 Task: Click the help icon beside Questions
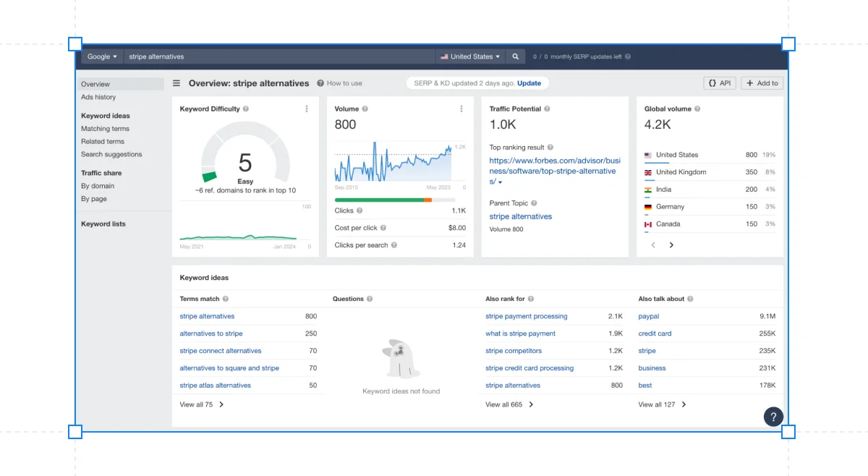370,299
